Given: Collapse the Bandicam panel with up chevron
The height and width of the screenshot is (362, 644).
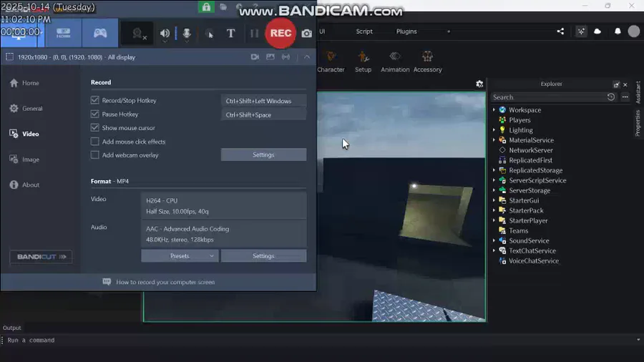Looking at the screenshot, I should (307, 57).
